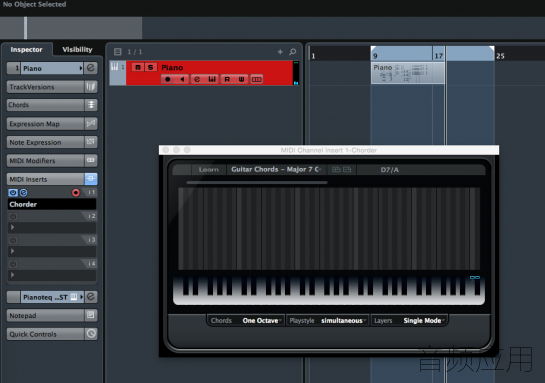
Task: Click the Notepad section icon
Action: 91,315
